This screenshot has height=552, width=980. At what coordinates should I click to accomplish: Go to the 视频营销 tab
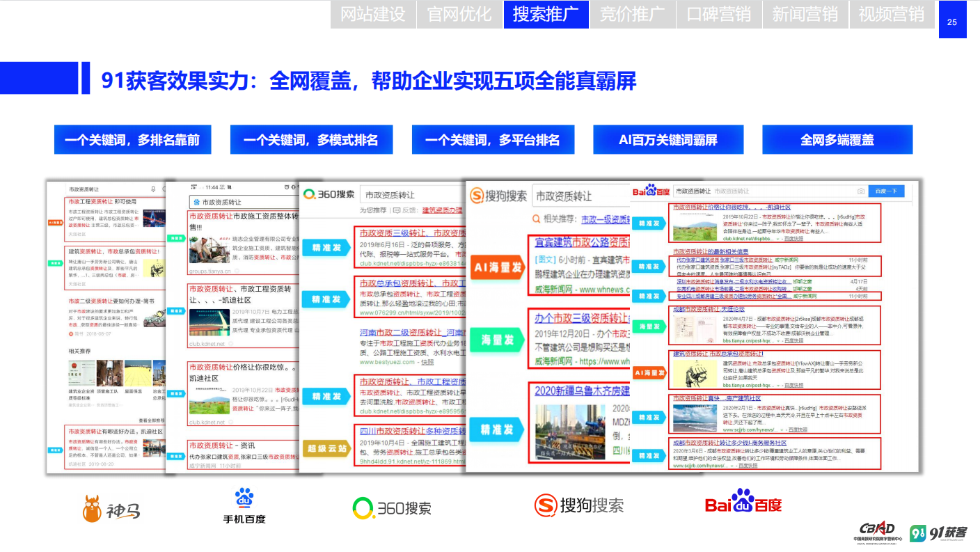pos(891,14)
